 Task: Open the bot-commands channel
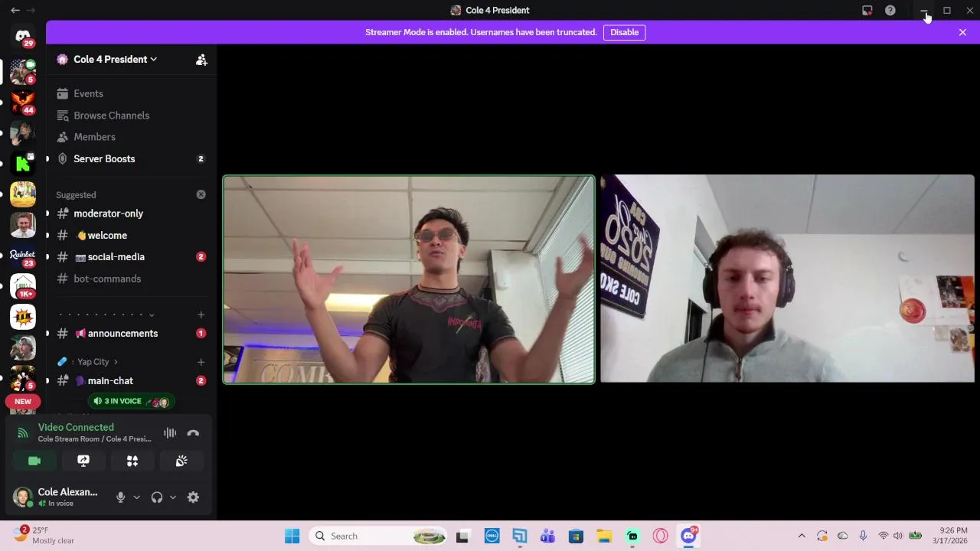coord(131,279)
